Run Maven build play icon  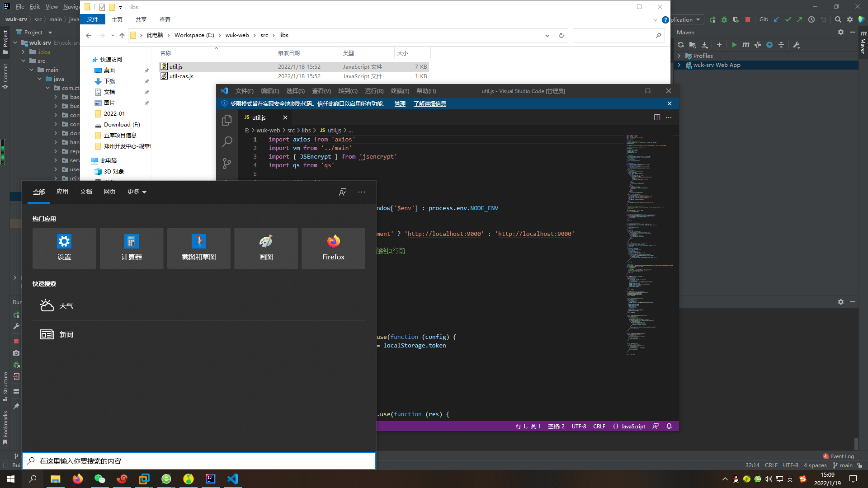click(x=734, y=45)
